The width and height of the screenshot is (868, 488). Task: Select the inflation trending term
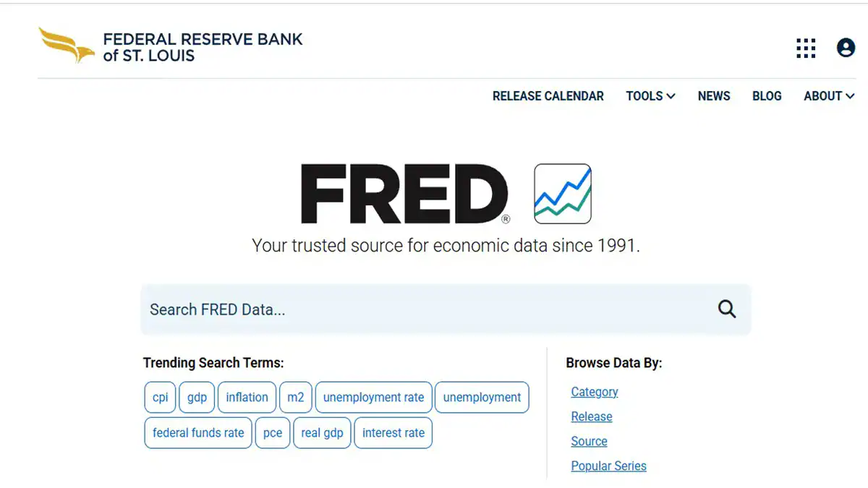coord(247,397)
